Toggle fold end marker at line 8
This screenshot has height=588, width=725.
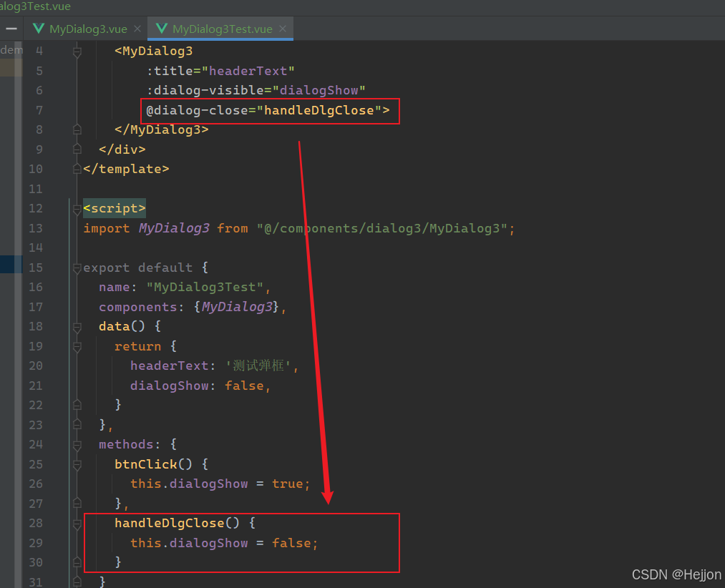[x=77, y=130]
